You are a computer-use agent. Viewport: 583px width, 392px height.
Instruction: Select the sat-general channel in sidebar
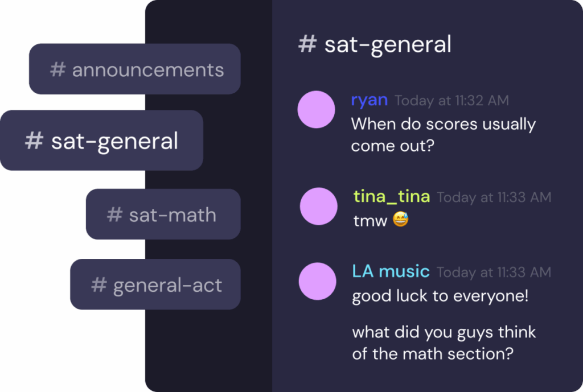[101, 141]
